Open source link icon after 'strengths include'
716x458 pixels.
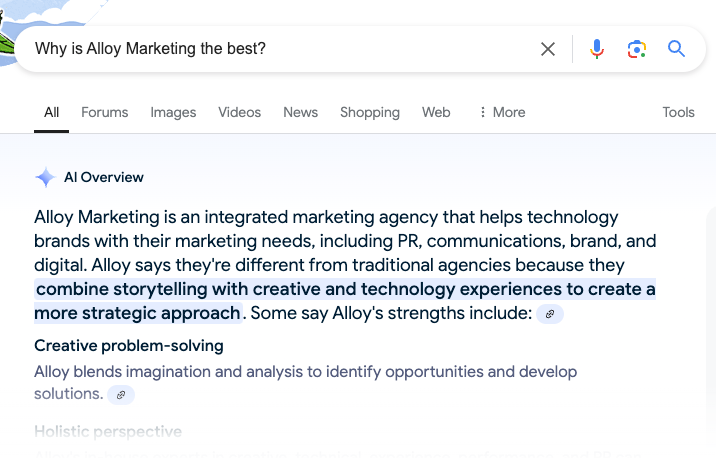tap(550, 314)
